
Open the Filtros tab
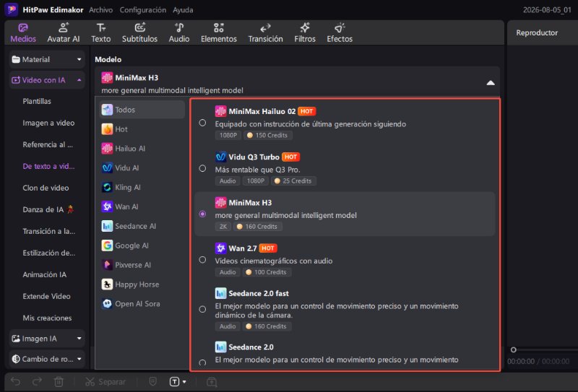tap(305, 32)
